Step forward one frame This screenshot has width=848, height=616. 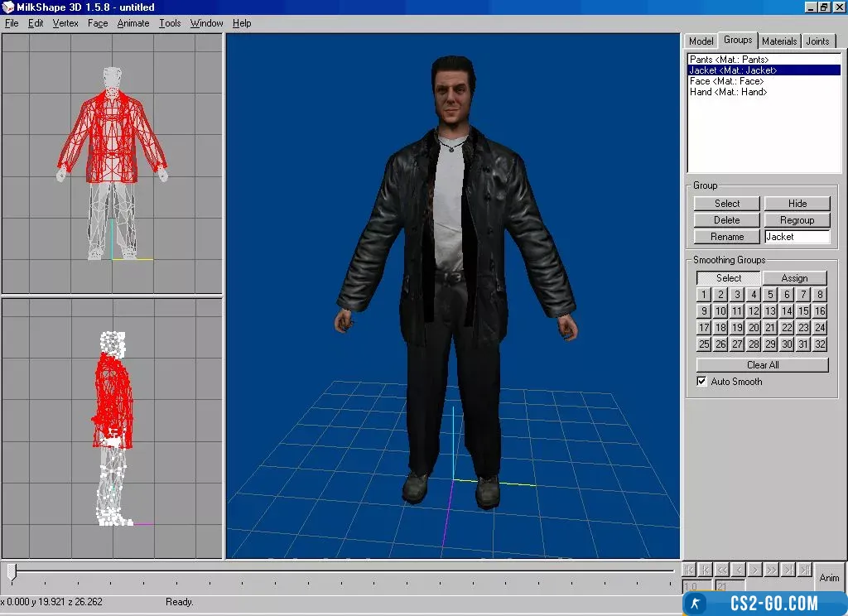tap(755, 570)
